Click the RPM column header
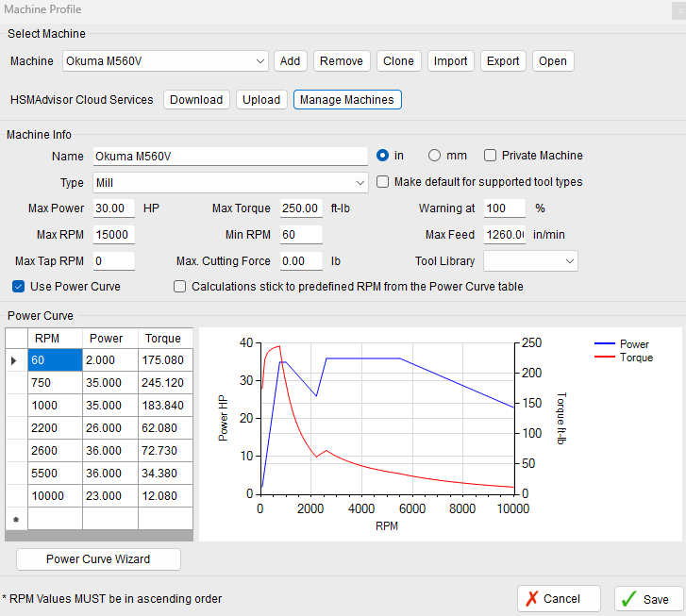The image size is (686, 616). click(x=55, y=339)
